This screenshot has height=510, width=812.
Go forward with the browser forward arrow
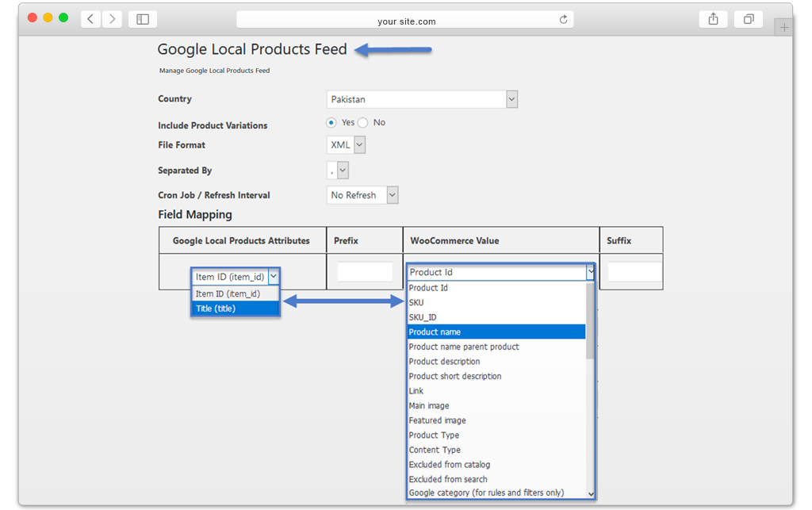coord(112,19)
